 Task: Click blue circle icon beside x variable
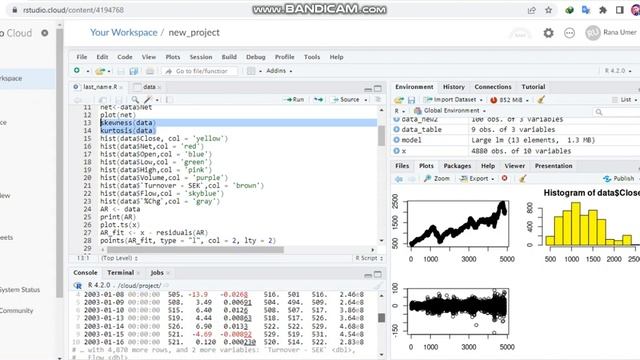396,151
